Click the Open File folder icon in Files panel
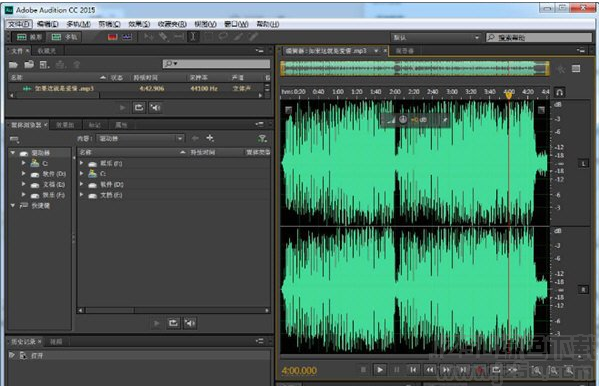Image resolution: width=599 pixels, height=386 pixels. (x=13, y=65)
